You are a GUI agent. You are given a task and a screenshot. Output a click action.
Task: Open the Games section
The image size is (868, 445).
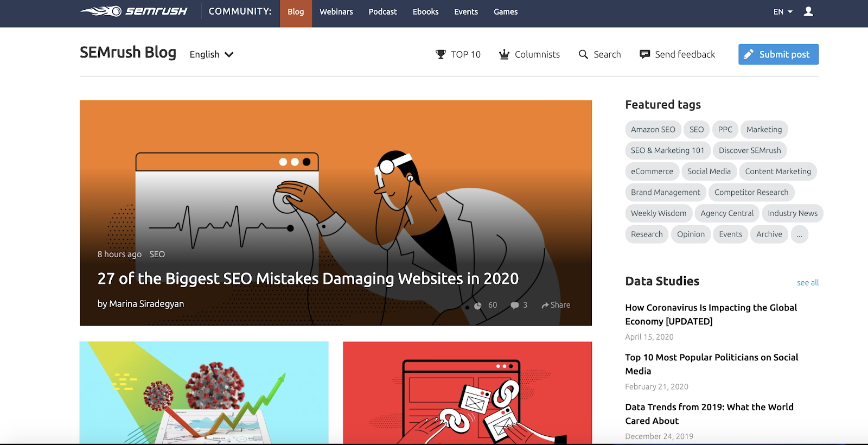tap(506, 12)
